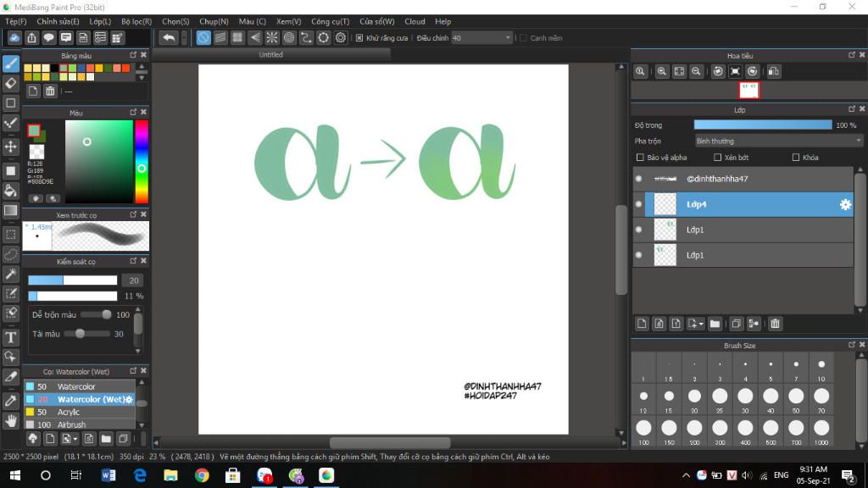868x488 pixels.
Task: Zoom out on the navigator
Action: 697,71
